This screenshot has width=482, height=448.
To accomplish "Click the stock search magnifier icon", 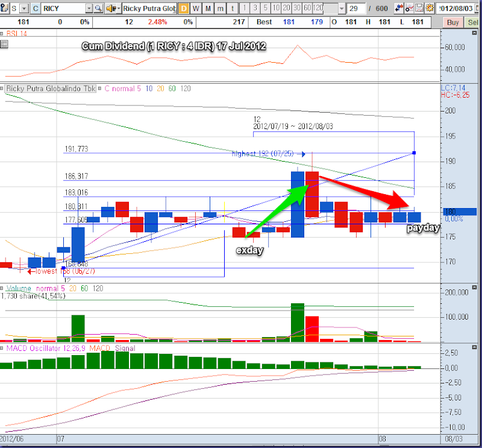I will (x=98, y=9).
